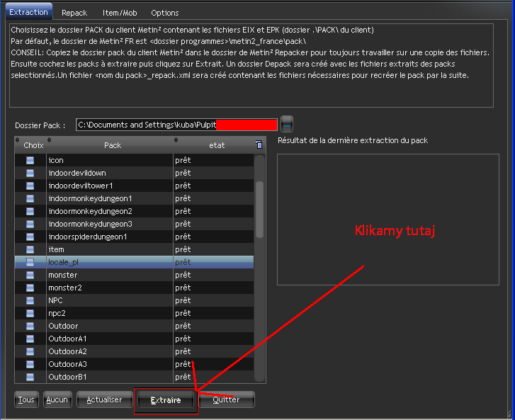Tick the checkbox for OutdoorA2 pack

point(30,351)
